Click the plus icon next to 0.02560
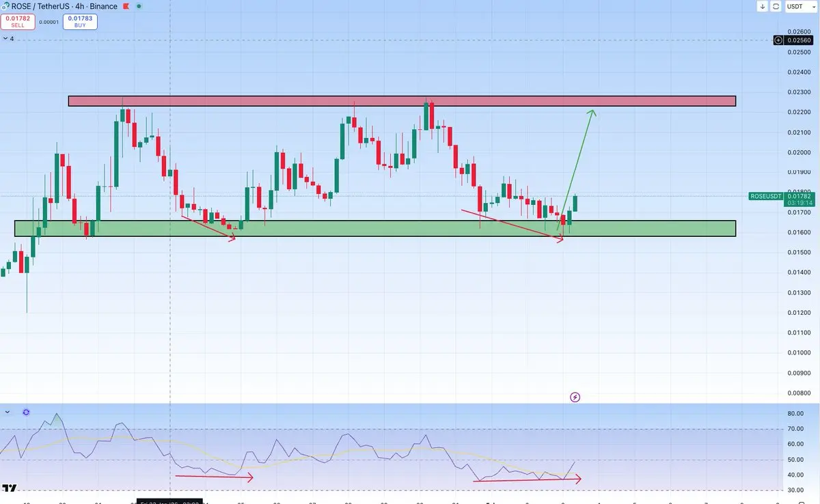 (778, 40)
